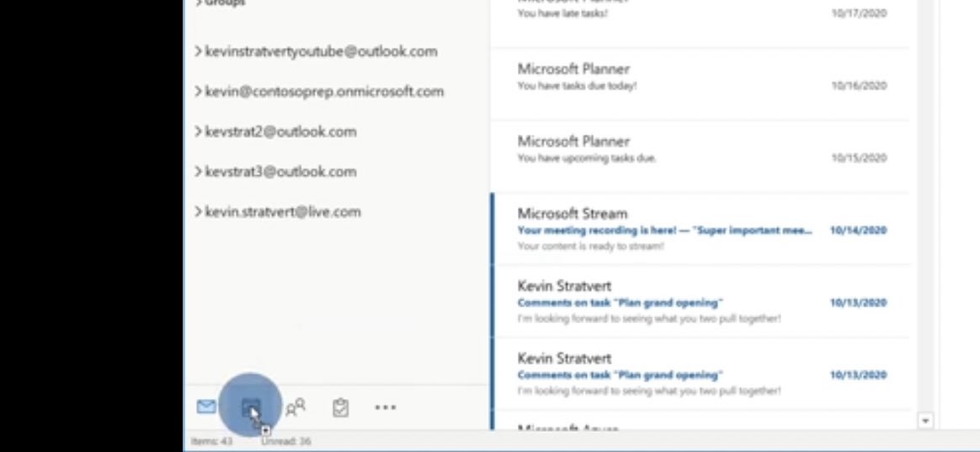Expand kevinstratvertyoutube@outlook.com account
Viewport: 980px width, 452px height.
click(198, 51)
